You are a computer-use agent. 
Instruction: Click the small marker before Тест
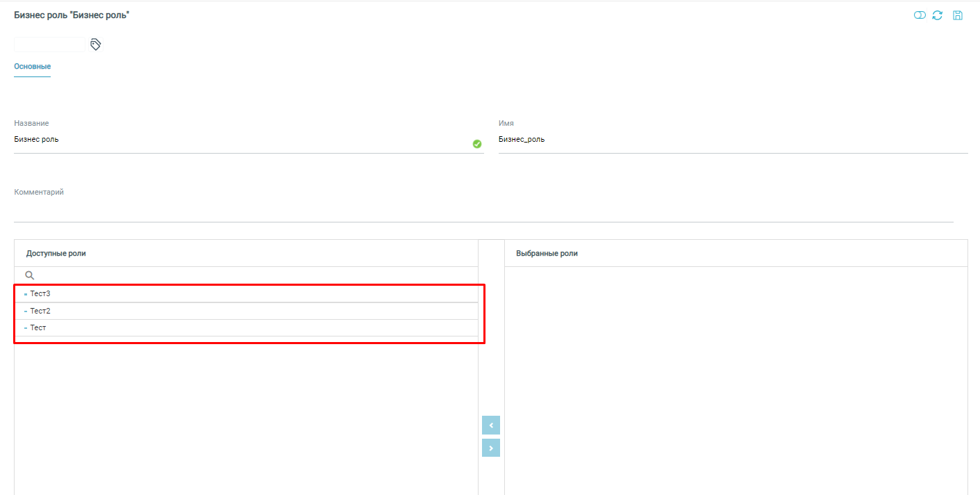26,328
